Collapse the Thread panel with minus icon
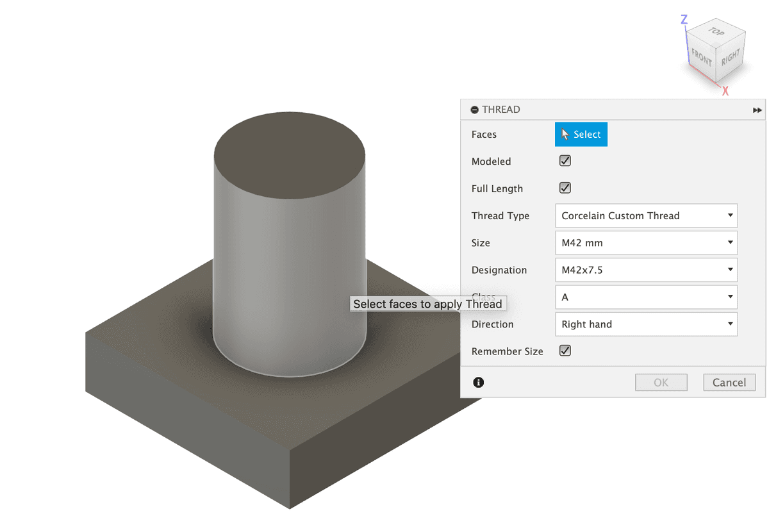Image resolution: width=769 pixels, height=532 pixels. (475, 110)
